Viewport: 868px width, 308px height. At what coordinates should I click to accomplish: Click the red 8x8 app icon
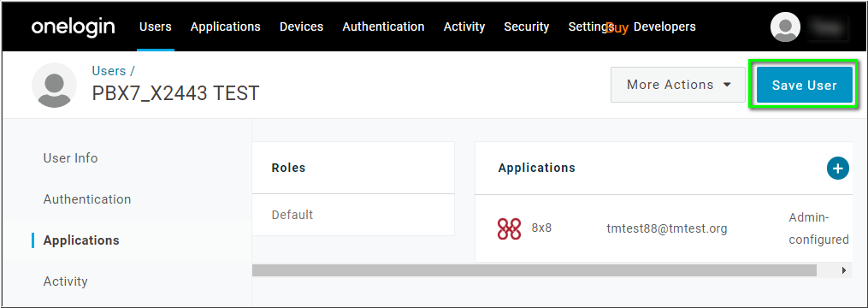510,228
